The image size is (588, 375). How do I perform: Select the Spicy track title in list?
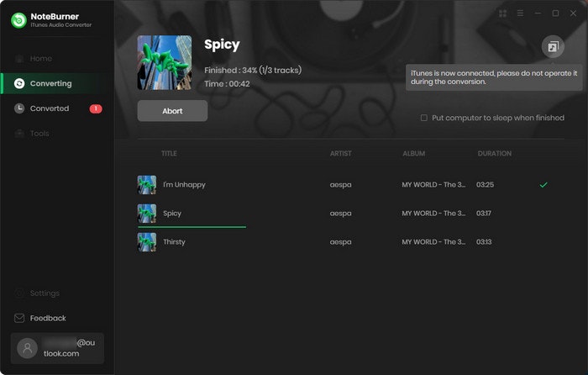tap(172, 214)
